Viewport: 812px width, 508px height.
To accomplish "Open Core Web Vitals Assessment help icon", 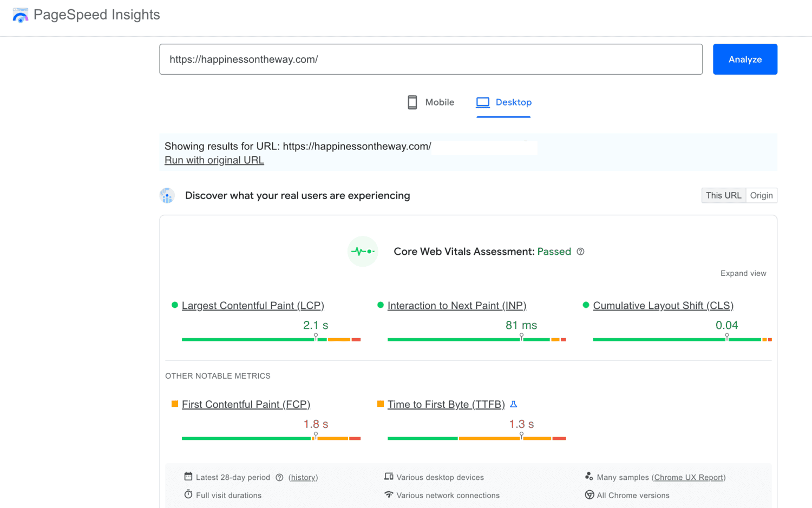I will 580,252.
